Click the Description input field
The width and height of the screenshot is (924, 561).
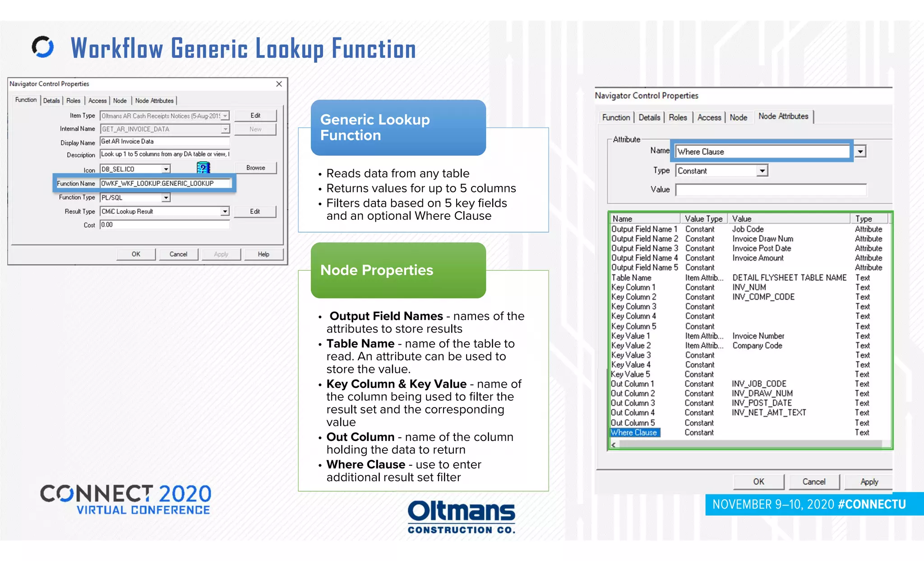click(165, 154)
